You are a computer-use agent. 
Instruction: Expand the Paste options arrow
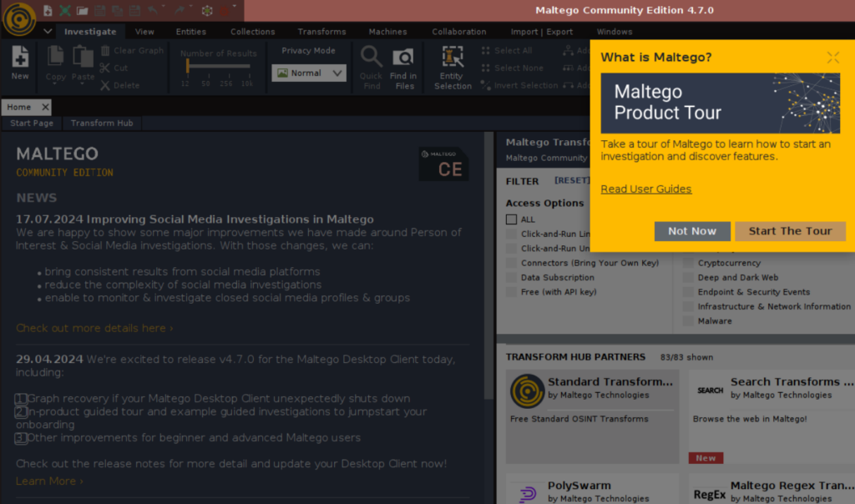83,84
